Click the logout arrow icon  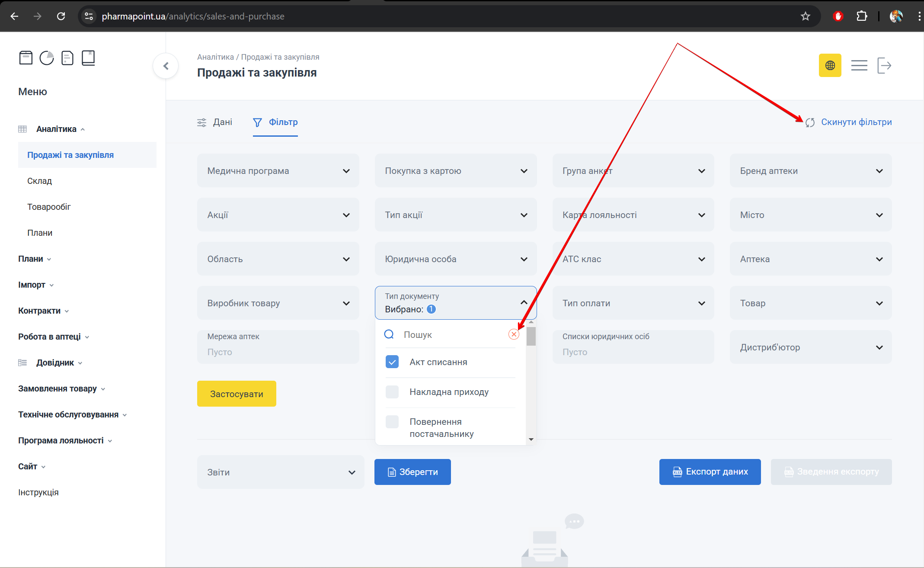[884, 65]
